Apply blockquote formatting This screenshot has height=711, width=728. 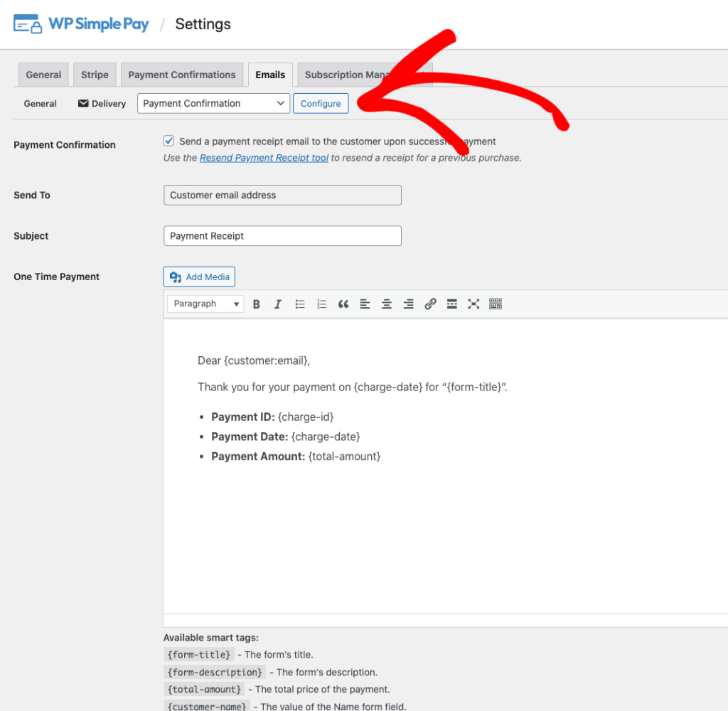(x=343, y=304)
